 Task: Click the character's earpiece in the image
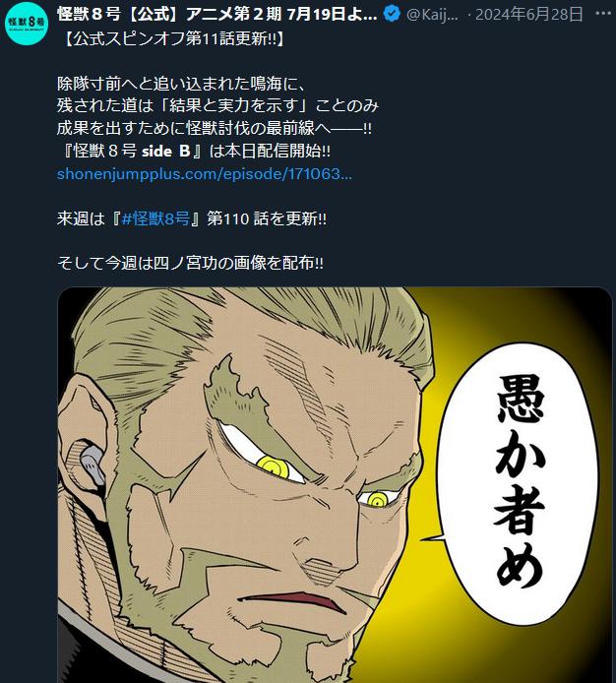92,466
